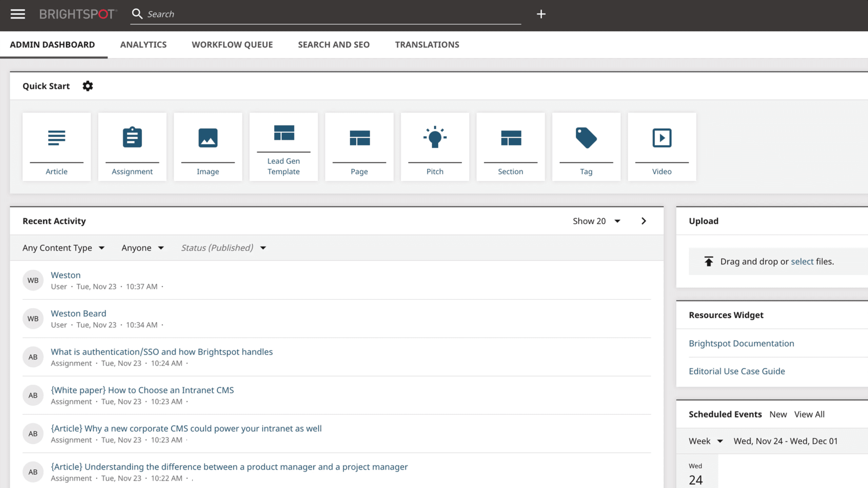Go to next page of Recent Activity
868x488 pixels.
coord(644,221)
